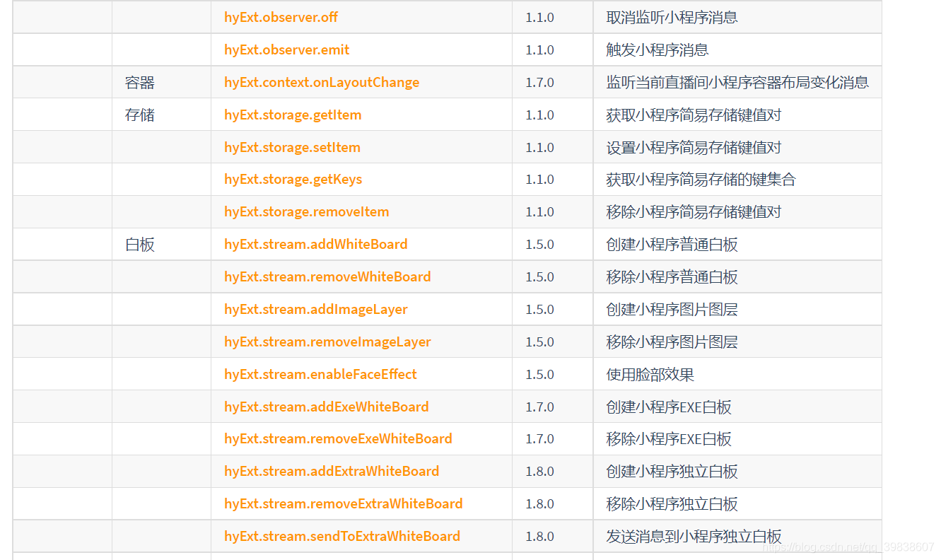The image size is (941, 560).
Task: Select version 1.1.0 in observer.emit row
Action: point(539,49)
